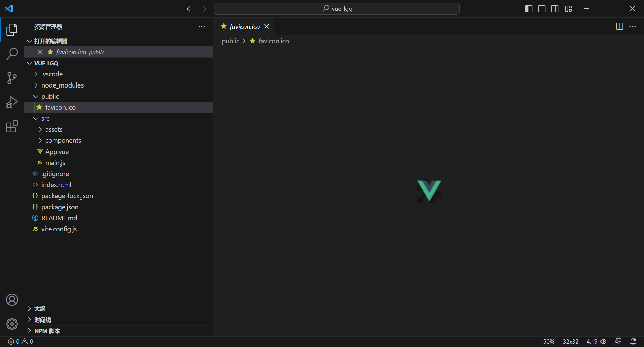The image size is (644, 347).
Task: Expand the components folder
Action: pyautogui.click(x=119, y=140)
